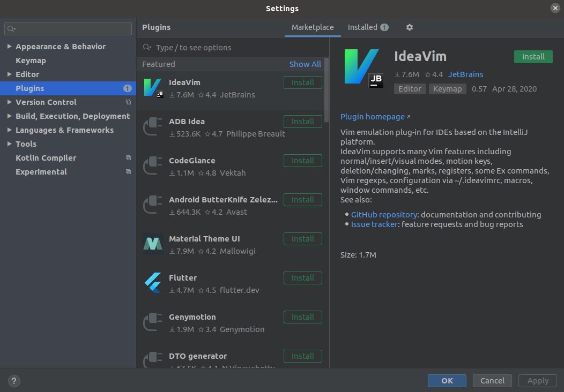
Task: Expand the Version Control section arrow
Action: point(10,102)
